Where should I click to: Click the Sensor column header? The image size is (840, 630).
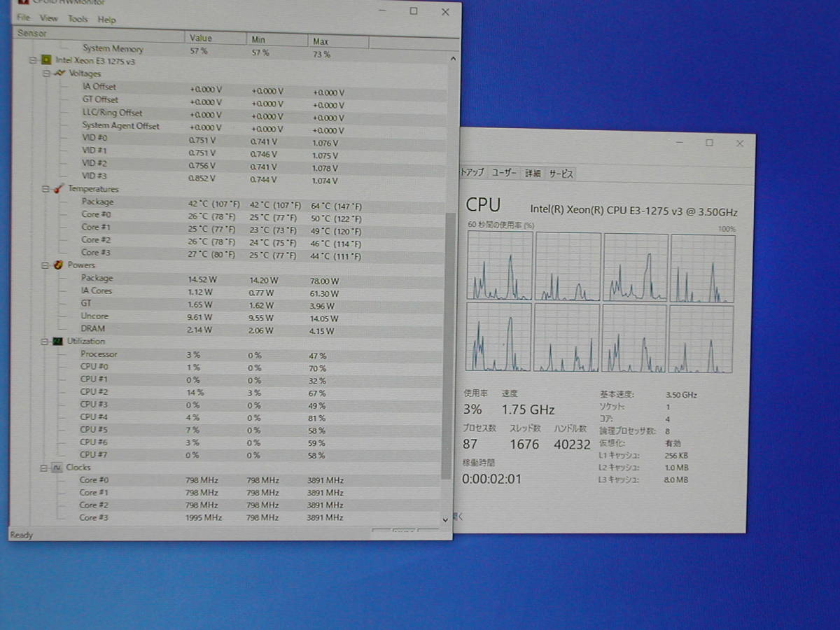click(x=99, y=34)
